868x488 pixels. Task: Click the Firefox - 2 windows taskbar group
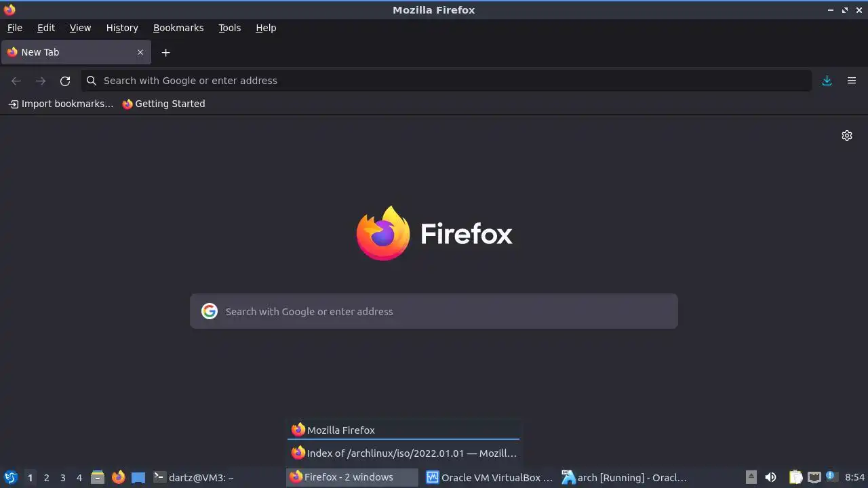pos(353,477)
